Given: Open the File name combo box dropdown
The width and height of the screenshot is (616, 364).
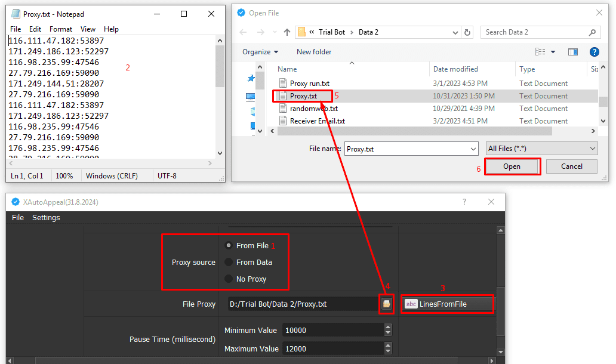Looking at the screenshot, I should [473, 149].
